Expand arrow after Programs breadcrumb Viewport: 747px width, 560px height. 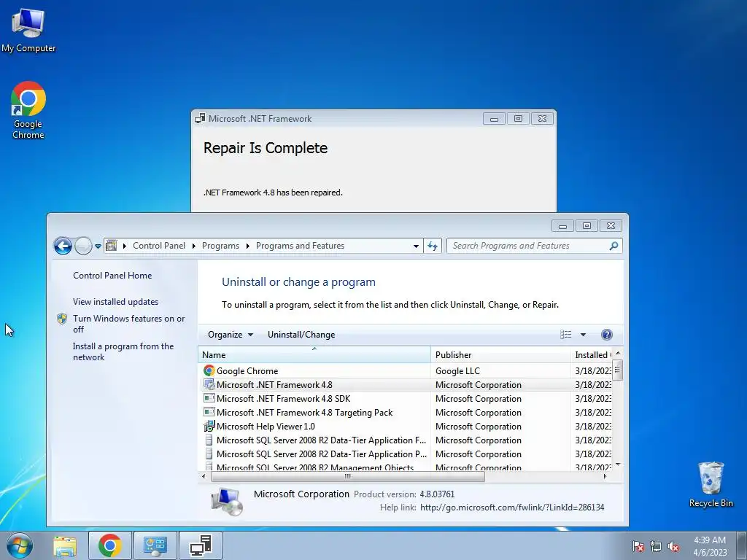tap(248, 246)
